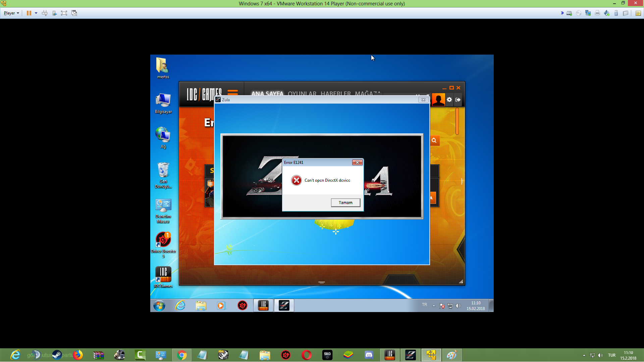
Task: Launch Opera from host taskbar
Action: click(x=307, y=355)
